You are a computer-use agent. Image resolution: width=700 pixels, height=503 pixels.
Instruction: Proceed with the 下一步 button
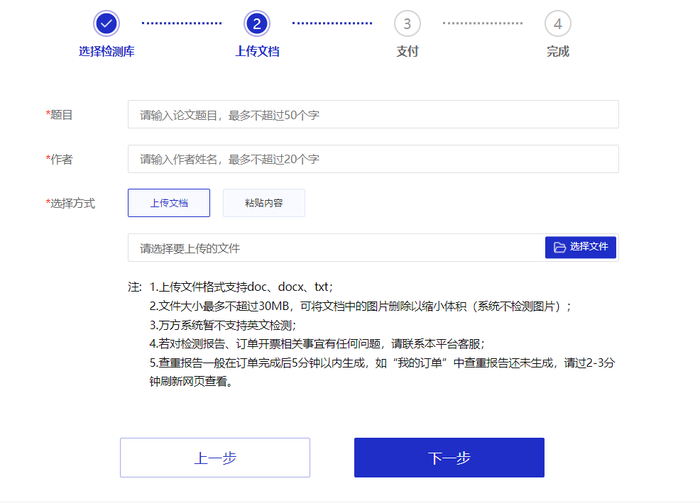449,458
